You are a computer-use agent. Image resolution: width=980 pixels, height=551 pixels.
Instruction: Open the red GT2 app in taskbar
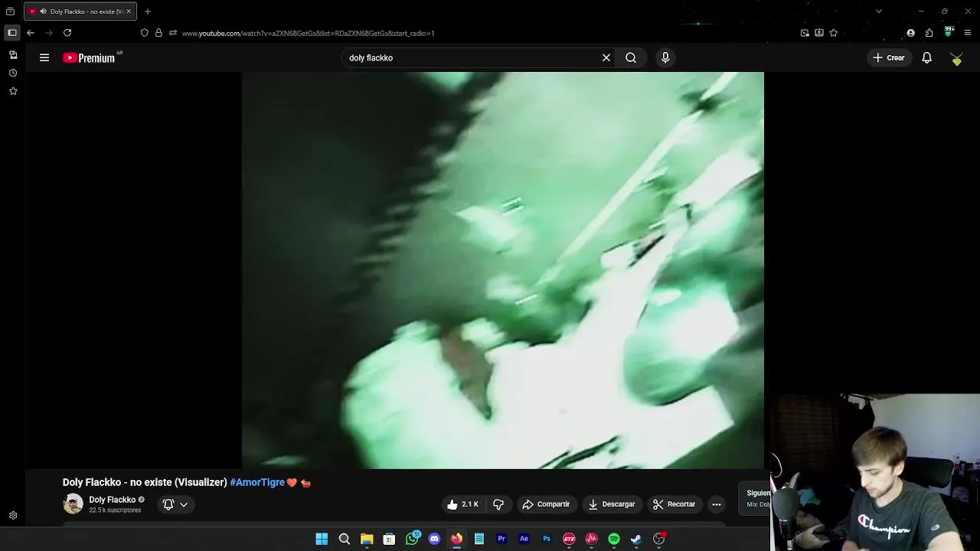pyautogui.click(x=569, y=539)
